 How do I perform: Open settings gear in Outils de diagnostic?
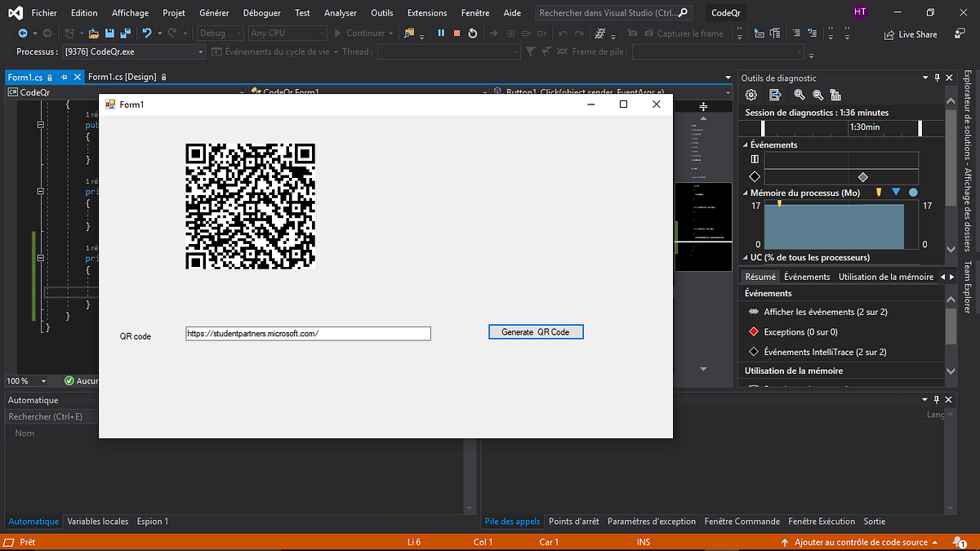(x=751, y=95)
